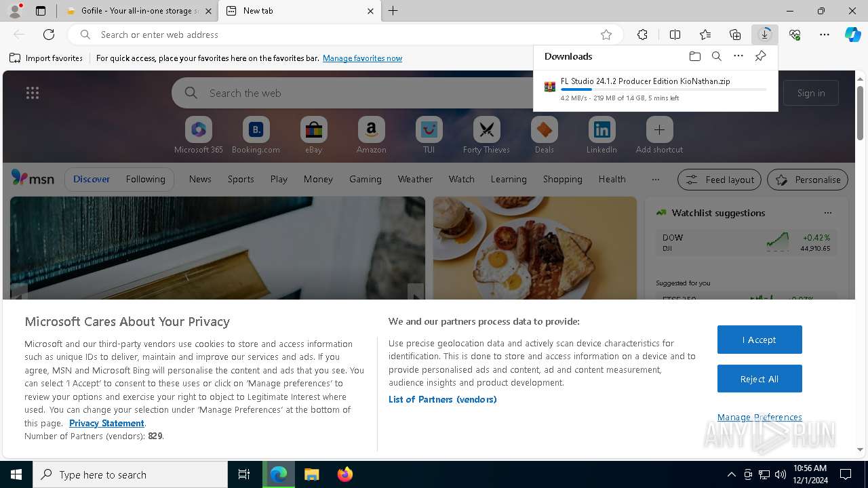Open Watchlist suggestions more options
Screen dimensions: 868x488
(828, 213)
